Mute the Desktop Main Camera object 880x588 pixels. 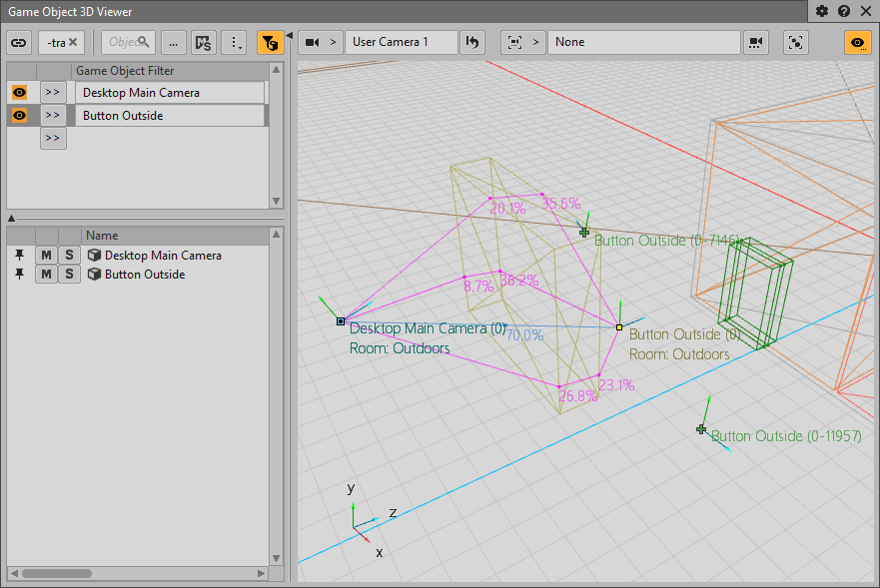coord(46,256)
